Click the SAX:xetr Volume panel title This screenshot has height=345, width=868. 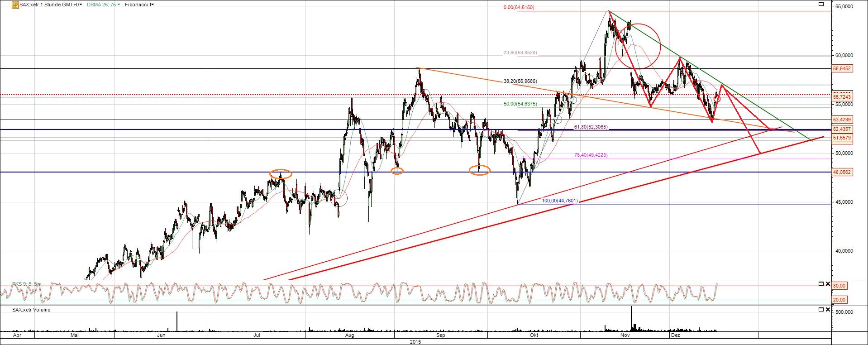click(x=31, y=310)
